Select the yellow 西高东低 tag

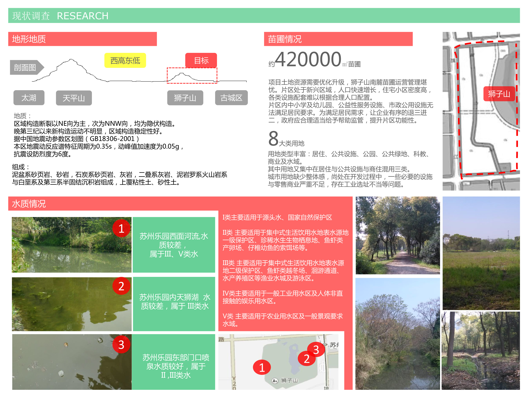[x=125, y=60]
